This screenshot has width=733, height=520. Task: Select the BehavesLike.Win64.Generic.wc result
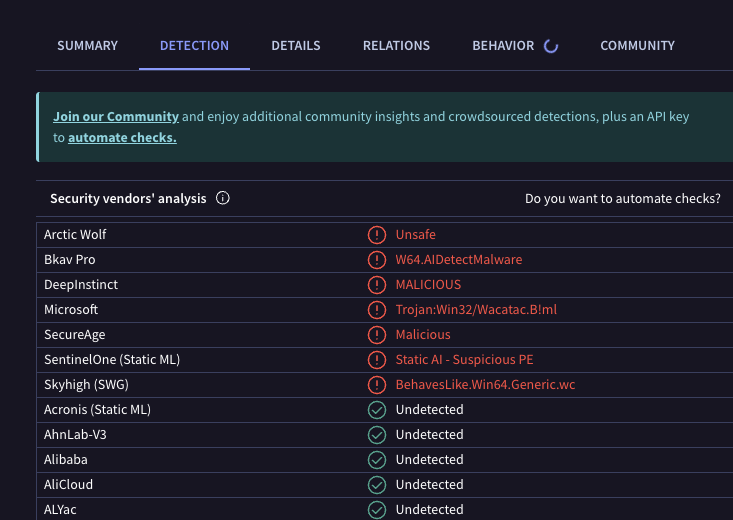tap(485, 384)
